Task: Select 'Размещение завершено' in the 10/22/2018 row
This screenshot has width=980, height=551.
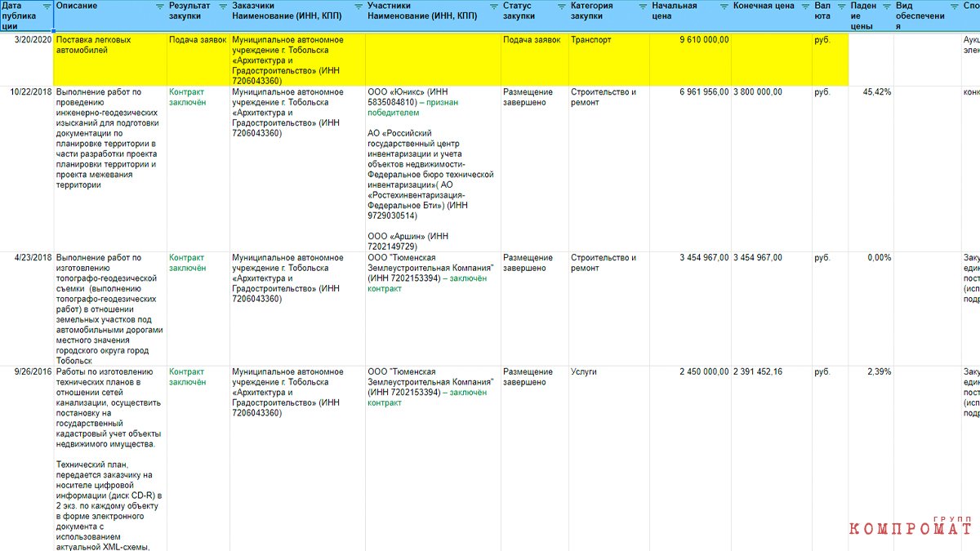Action: (534, 168)
